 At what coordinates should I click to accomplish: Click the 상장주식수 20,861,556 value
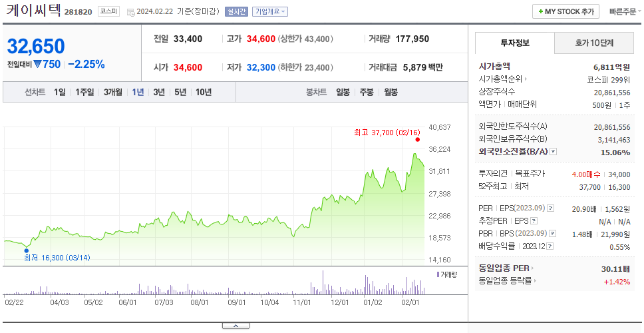point(612,93)
